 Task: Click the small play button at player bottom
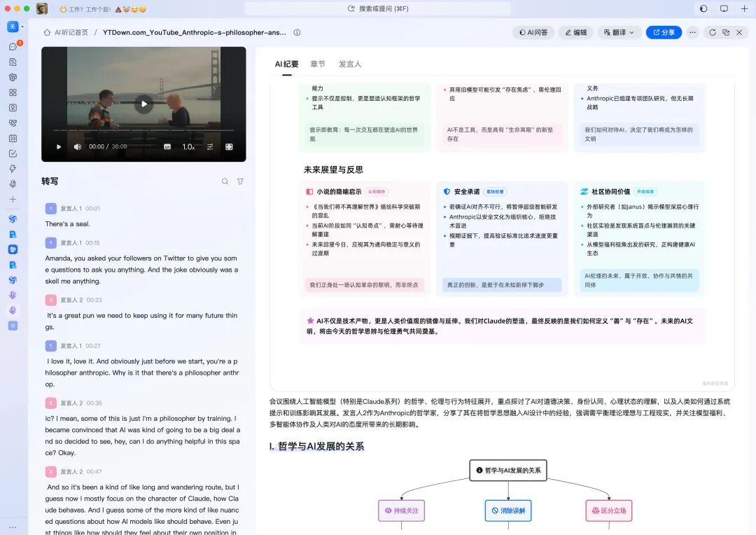pyautogui.click(x=59, y=146)
